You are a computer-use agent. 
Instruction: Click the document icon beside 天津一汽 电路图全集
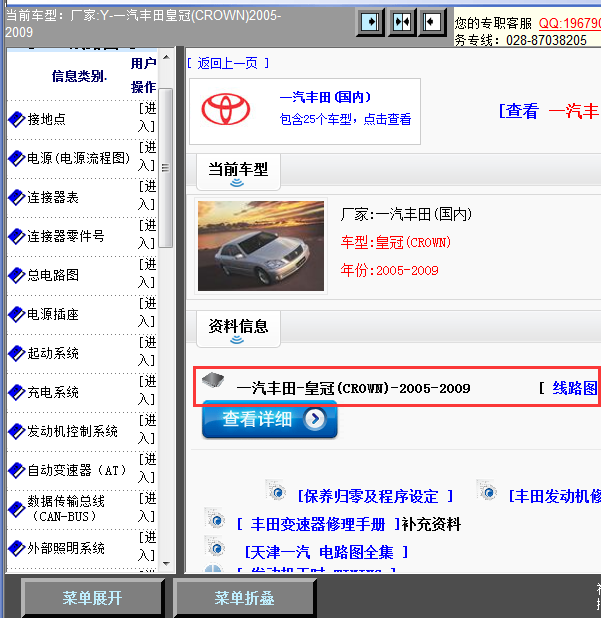215,547
